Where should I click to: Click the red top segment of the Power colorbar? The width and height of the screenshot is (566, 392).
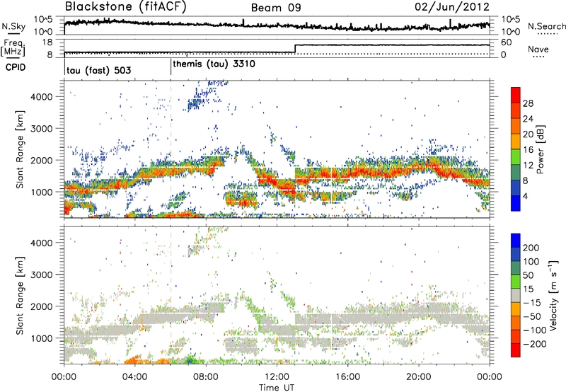coord(516,95)
